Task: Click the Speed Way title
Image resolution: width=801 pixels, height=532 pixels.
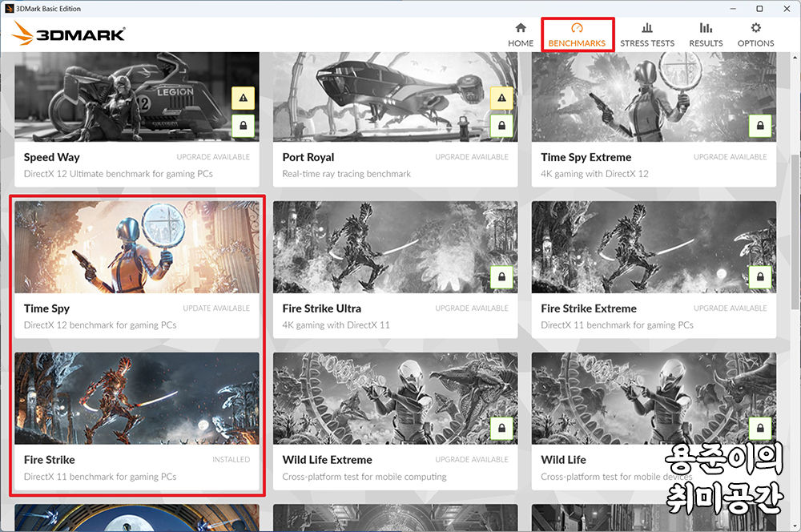Action: click(51, 157)
